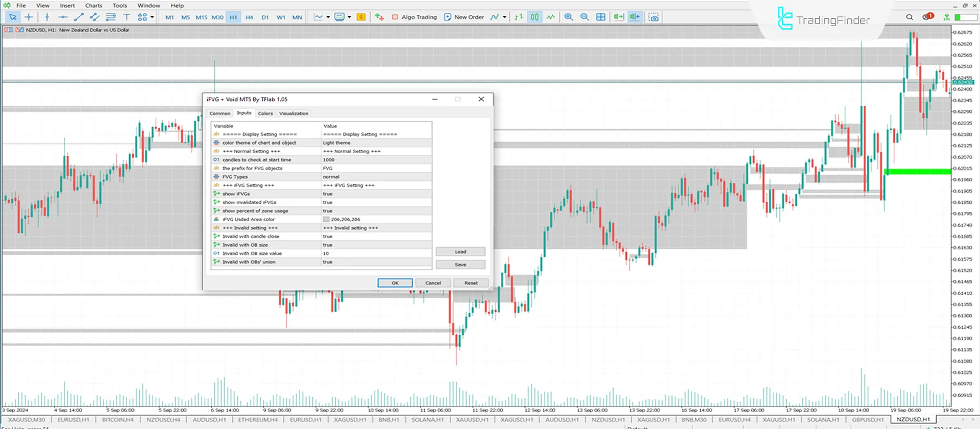Switch chart to candlestick display

pyautogui.click(x=534, y=17)
